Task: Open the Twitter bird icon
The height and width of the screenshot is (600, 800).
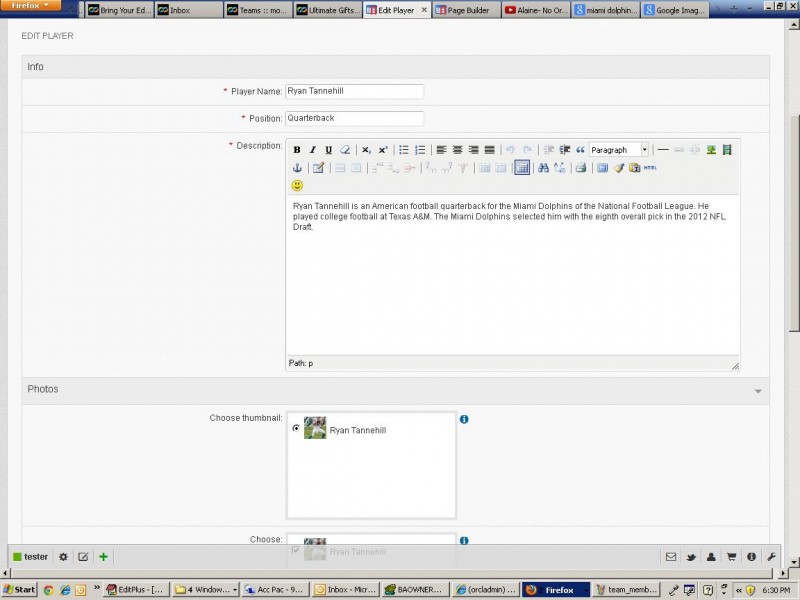Action: (691, 557)
